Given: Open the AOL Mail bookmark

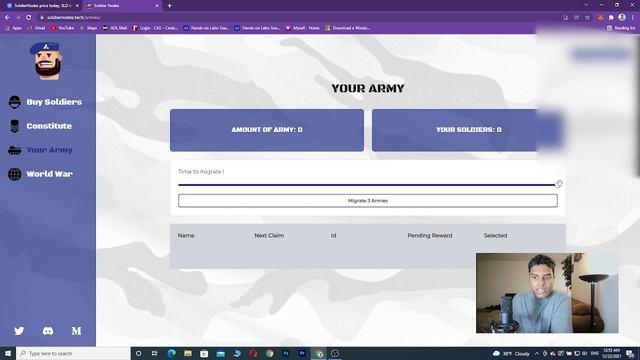Looking at the screenshot, I should click(x=115, y=28).
